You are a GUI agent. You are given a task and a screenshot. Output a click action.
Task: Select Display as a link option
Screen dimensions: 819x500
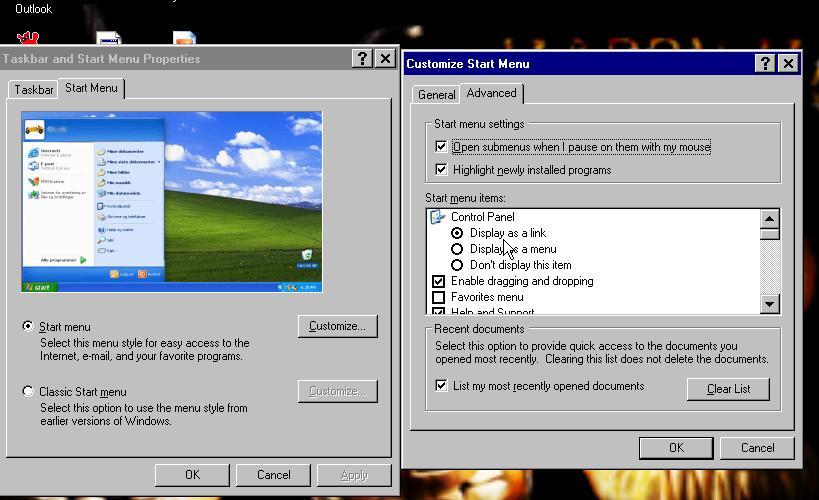(x=457, y=233)
